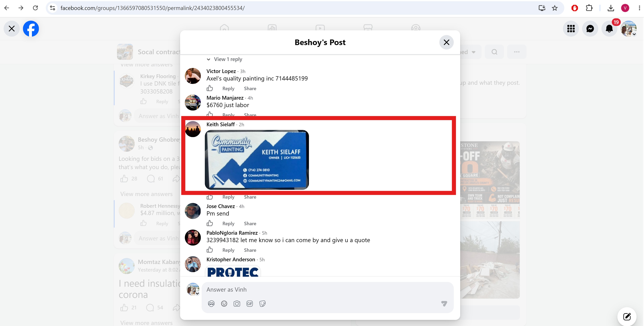
Task: Open the red ad blocker extension
Action: 574,8
